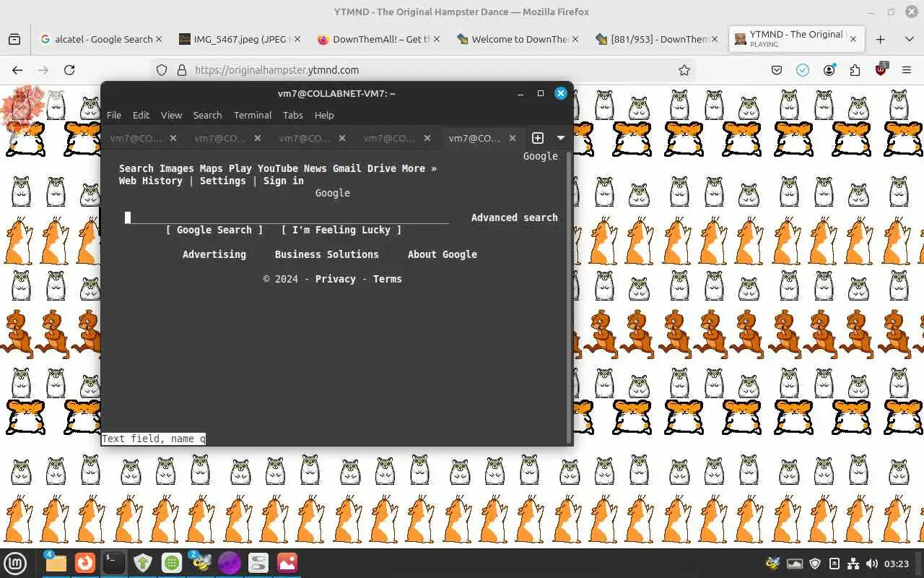This screenshot has width=924, height=578.
Task: Open the About Google link
Action: (443, 254)
